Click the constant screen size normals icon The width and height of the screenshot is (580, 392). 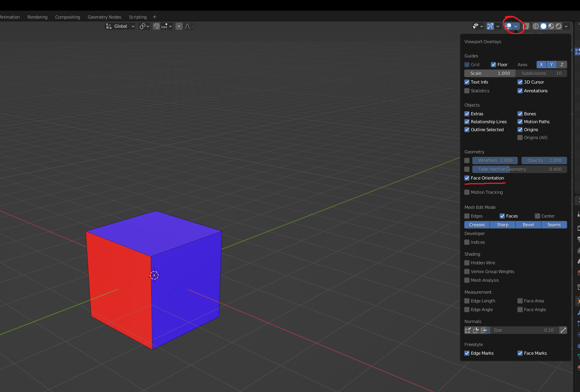(x=563, y=330)
